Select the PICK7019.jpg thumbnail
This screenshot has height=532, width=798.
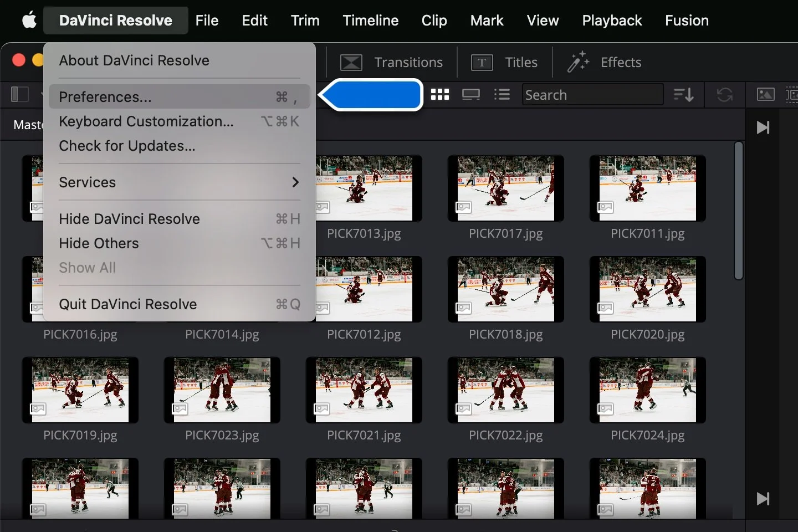(x=80, y=390)
